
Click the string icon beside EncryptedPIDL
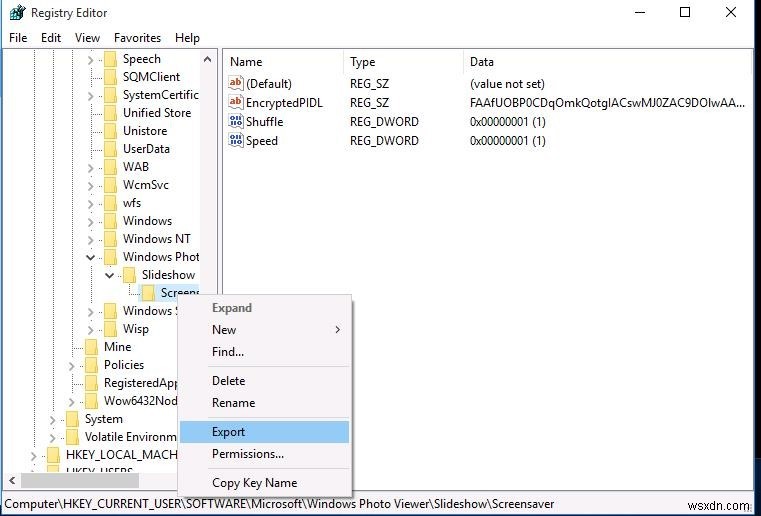point(236,102)
